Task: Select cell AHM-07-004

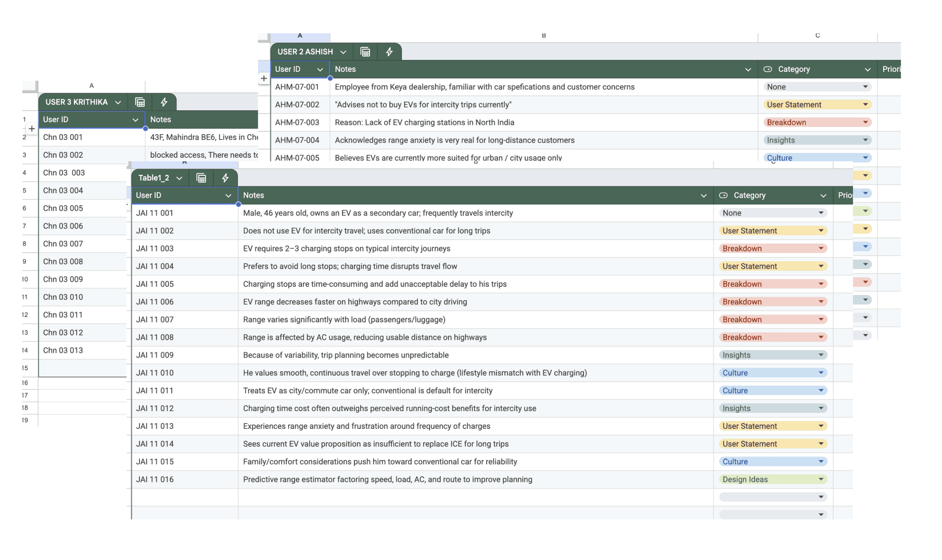Action: click(300, 140)
